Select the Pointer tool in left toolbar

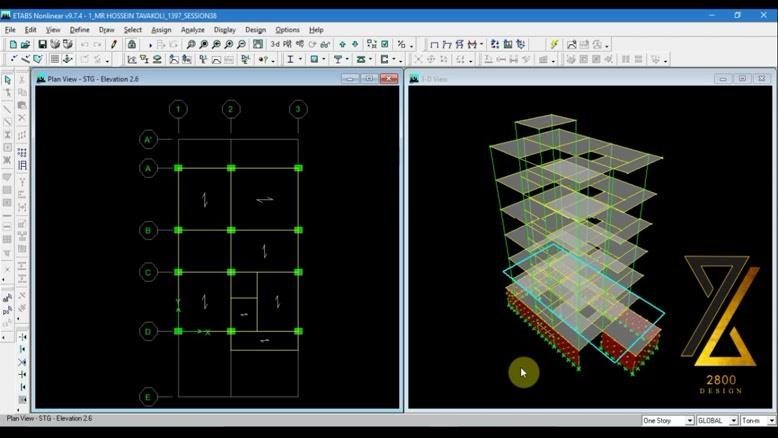point(8,79)
